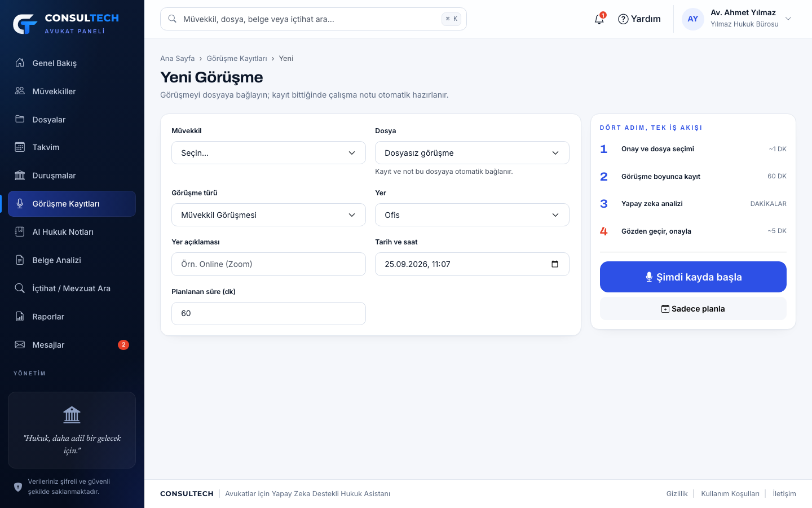The width and height of the screenshot is (812, 508).
Task: Click the Müvekkiller people icon
Action: tap(20, 91)
